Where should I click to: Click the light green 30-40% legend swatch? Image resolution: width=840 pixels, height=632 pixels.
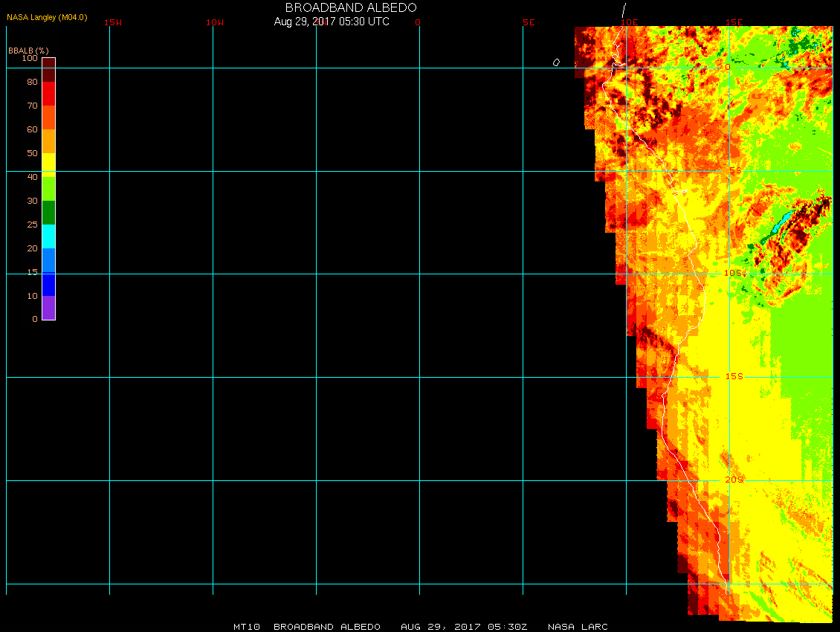(x=48, y=189)
